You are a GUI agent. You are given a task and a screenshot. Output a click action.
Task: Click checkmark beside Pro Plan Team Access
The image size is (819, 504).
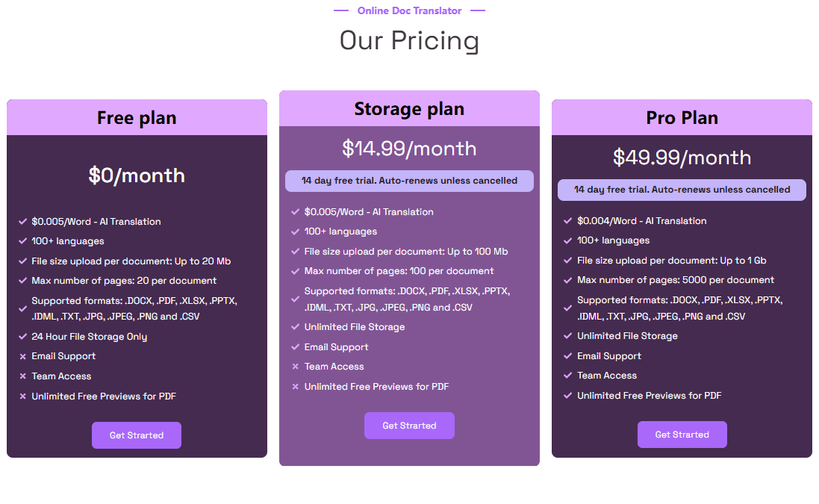[567, 376]
